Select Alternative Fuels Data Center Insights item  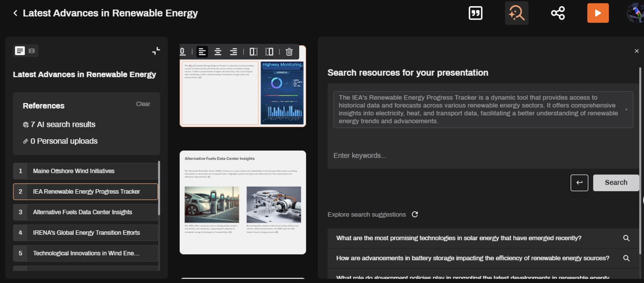point(85,212)
